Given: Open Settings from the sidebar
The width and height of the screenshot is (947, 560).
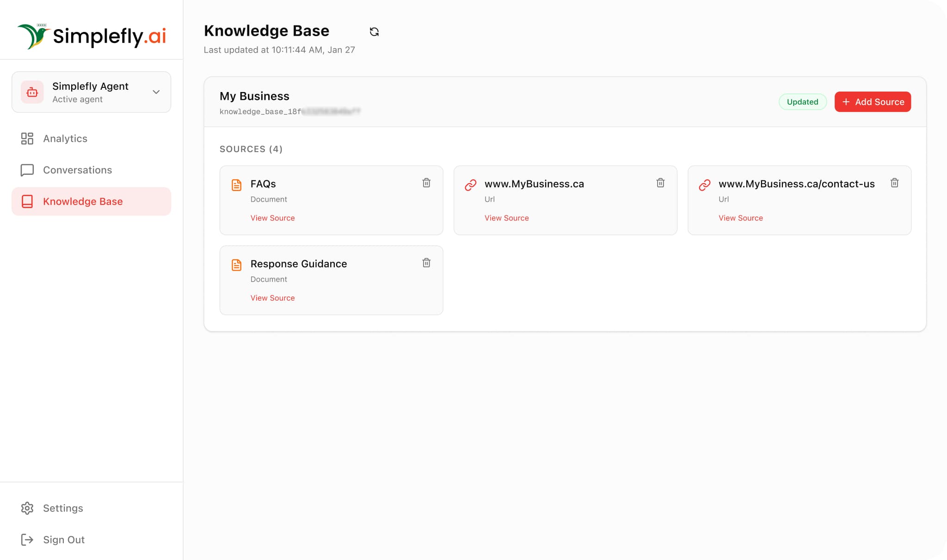Looking at the screenshot, I should pos(63,508).
